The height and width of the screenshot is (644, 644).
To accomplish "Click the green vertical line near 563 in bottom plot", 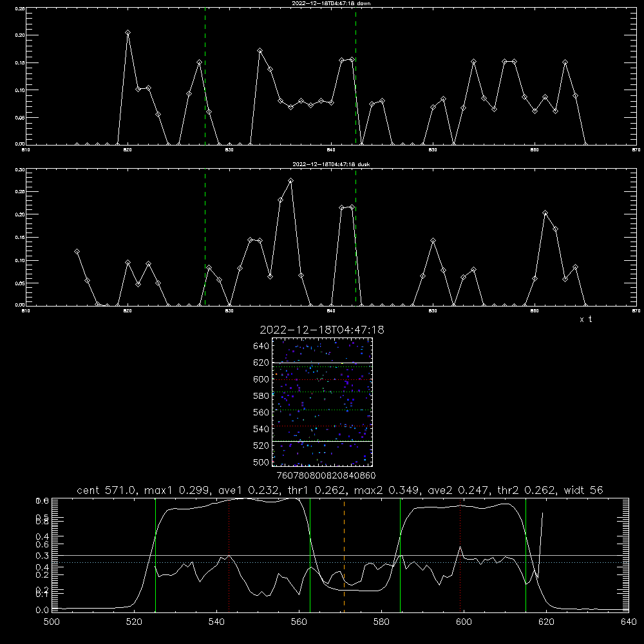I will click(310, 554).
